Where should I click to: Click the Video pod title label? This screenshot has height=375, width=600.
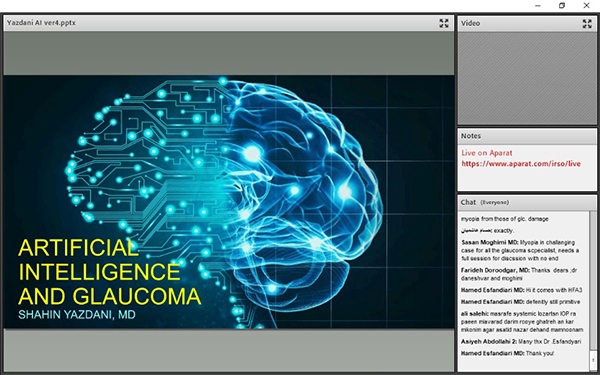(470, 23)
